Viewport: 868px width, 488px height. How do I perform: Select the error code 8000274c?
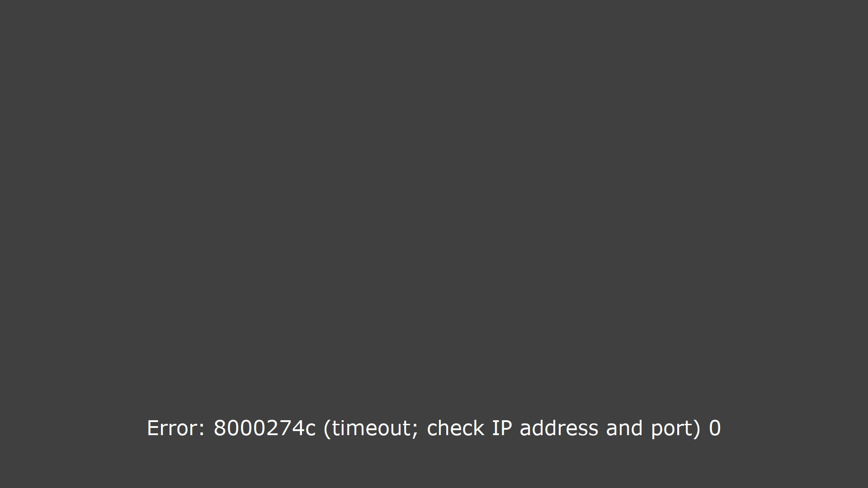pyautogui.click(x=264, y=428)
